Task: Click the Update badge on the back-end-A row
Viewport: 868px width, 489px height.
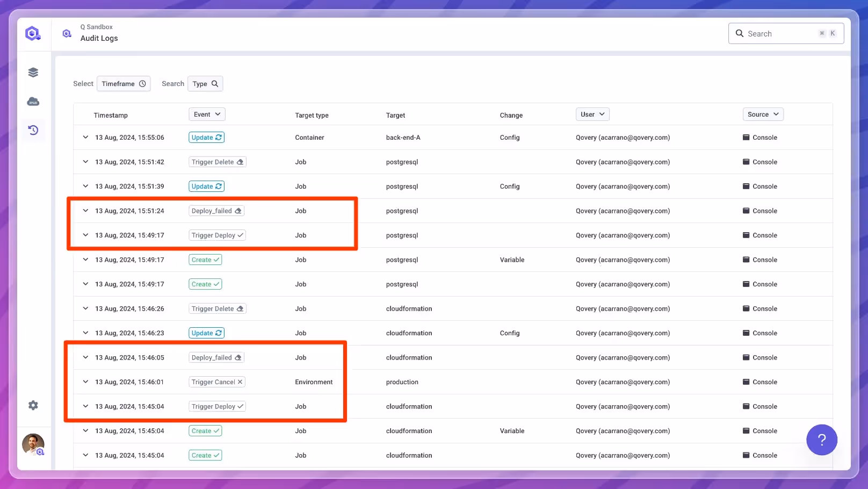Action: click(x=206, y=137)
